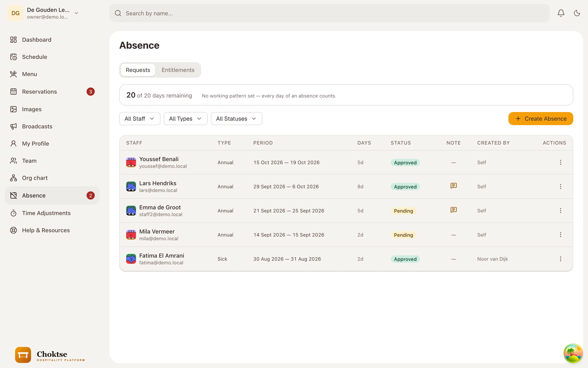Screen dimensions: 588x368
Task: Open actions menu for Lars Hendriks
Action: [x=561, y=186]
